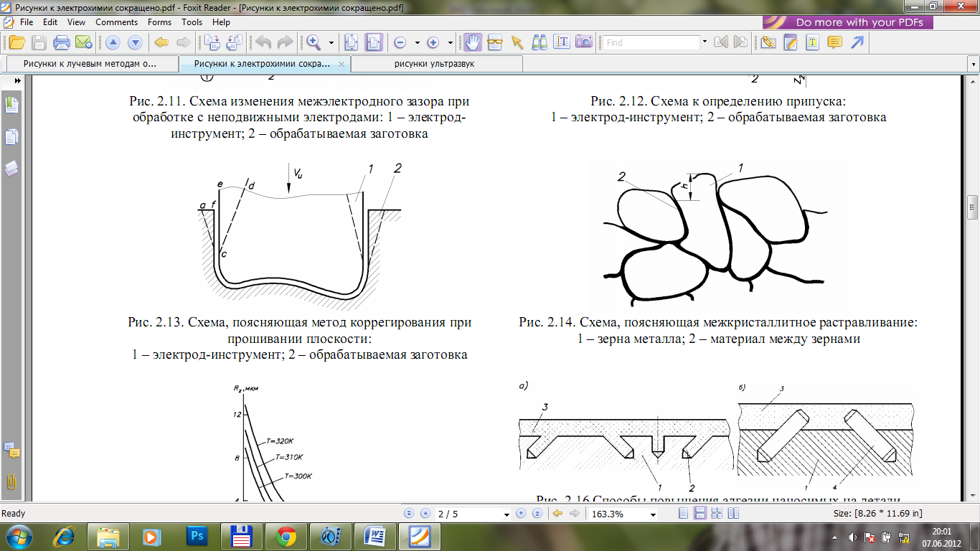Select the Note pencil annotation tool
This screenshot has width=980, height=551.
[x=791, y=42]
